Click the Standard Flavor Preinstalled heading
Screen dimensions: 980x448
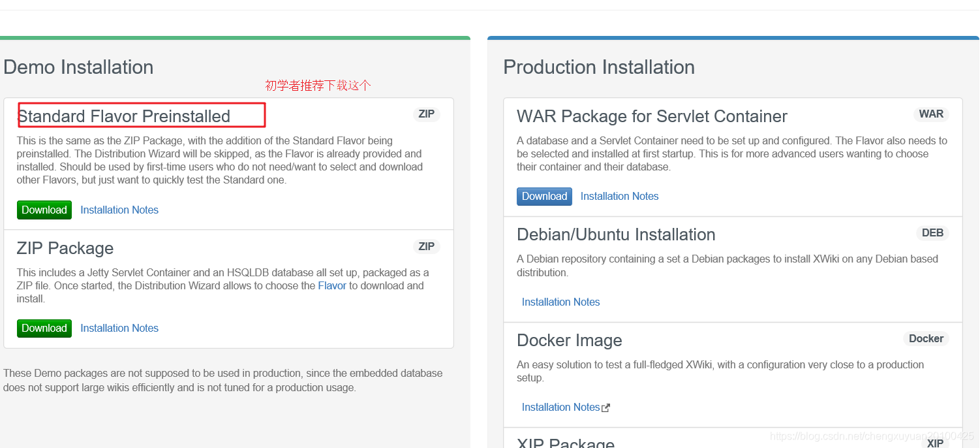tap(124, 116)
